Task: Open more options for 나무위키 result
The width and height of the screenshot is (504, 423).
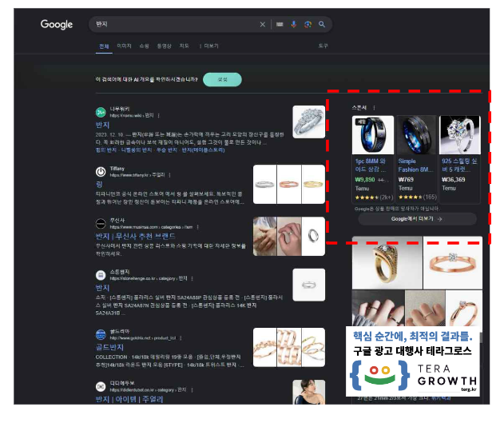Action: pos(159,115)
